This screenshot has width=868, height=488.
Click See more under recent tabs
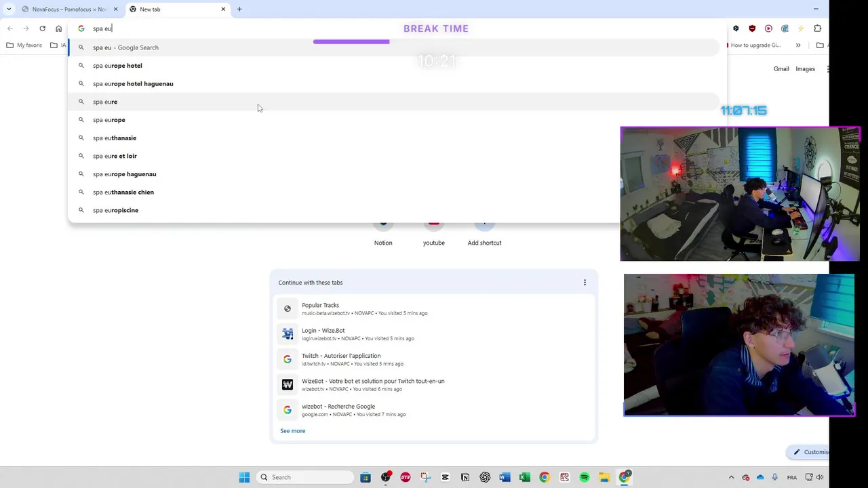293,431
